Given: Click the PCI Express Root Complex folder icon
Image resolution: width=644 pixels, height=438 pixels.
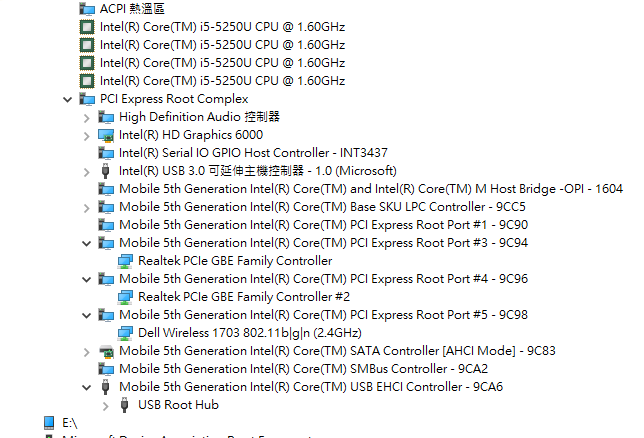Looking at the screenshot, I should [87, 99].
